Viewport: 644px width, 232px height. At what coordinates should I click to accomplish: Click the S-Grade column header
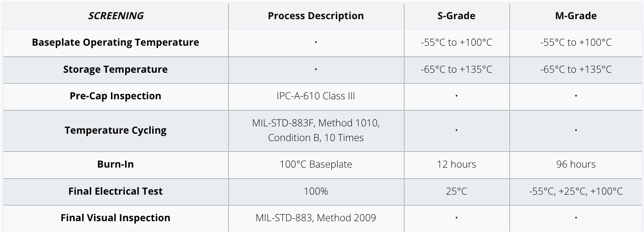[x=456, y=16]
